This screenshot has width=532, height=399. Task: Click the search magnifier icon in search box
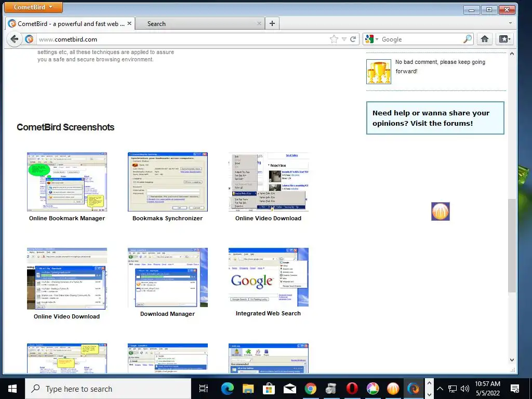tap(468, 39)
